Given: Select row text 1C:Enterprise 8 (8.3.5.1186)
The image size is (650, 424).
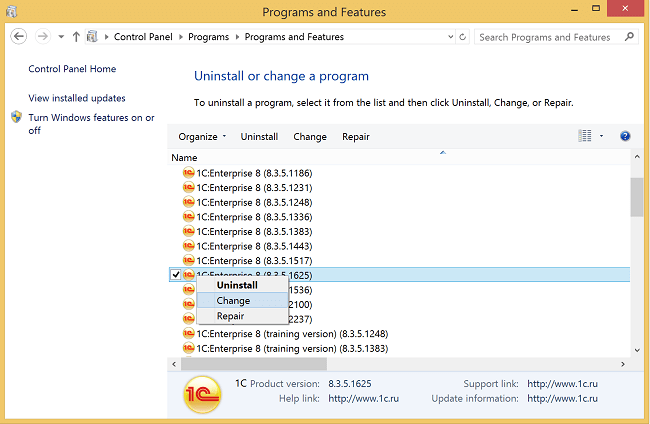Looking at the screenshot, I should (x=254, y=173).
